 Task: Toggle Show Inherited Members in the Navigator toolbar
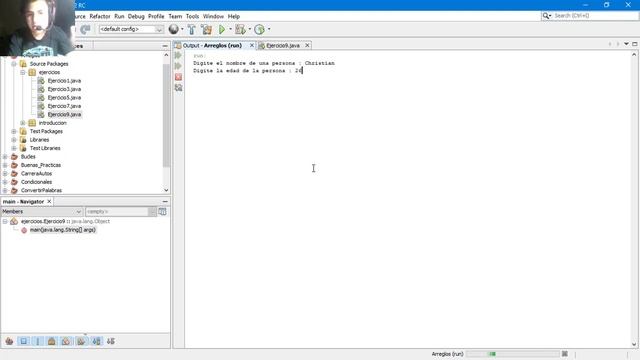click(9, 341)
